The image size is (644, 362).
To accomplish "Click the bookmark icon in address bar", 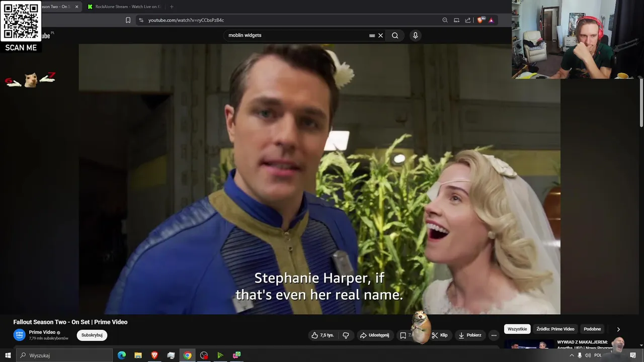I will 128,20.
